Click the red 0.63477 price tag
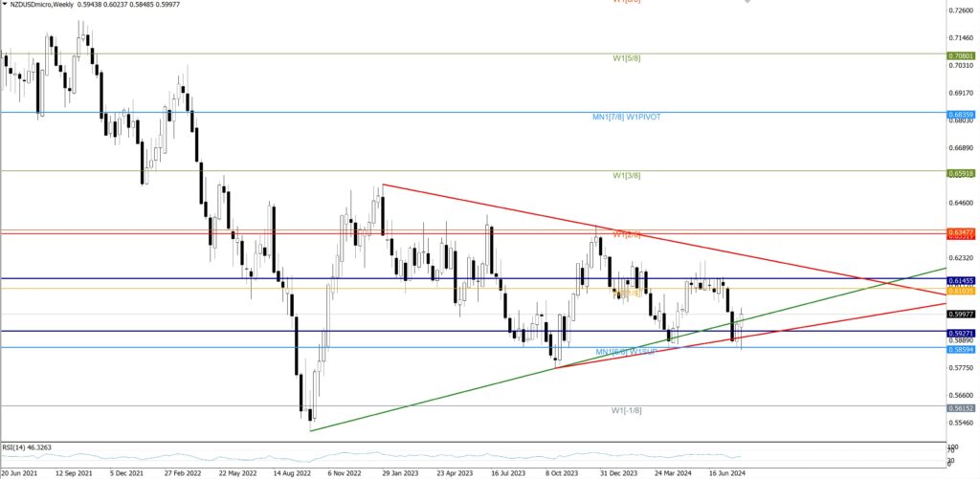This screenshot has width=980, height=479. 960,231
